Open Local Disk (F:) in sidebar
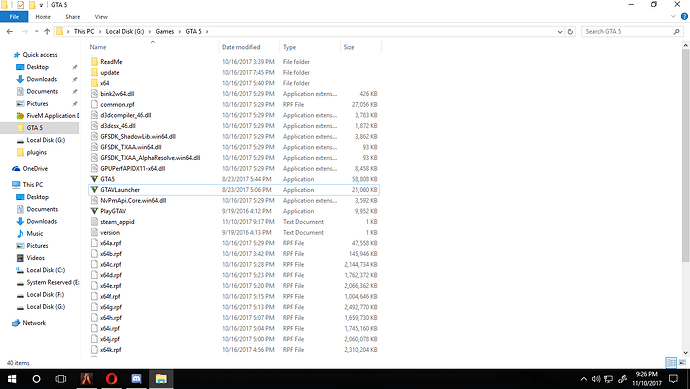This screenshot has width=690, height=389. pos(45,294)
